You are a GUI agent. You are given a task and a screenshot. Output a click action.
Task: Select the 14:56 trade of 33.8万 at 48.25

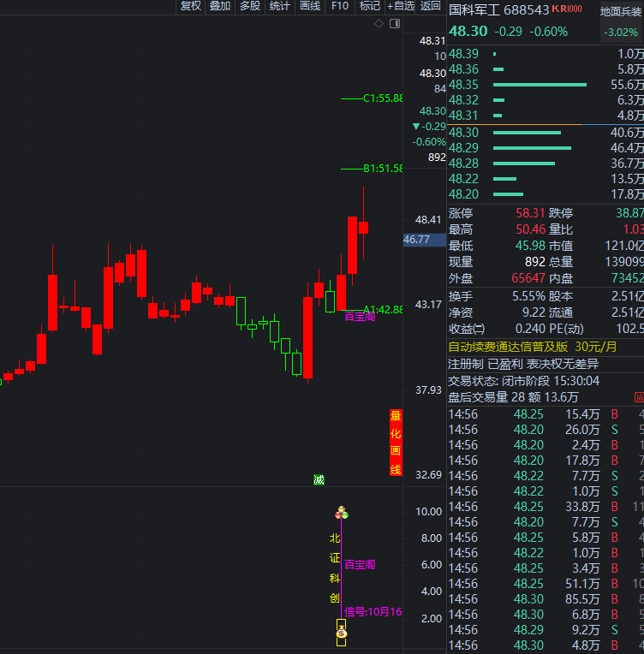click(546, 507)
